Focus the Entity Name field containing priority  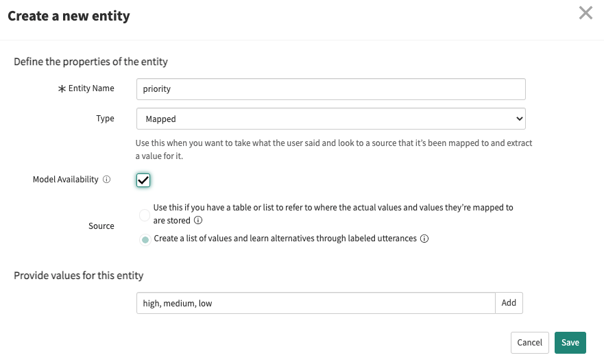[x=331, y=89]
